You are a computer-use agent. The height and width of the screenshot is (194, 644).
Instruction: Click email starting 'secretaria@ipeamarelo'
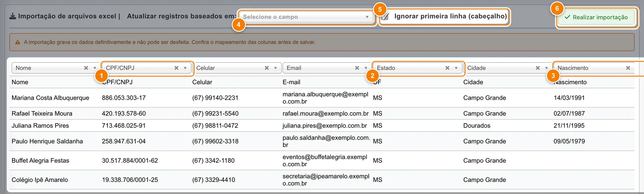pos(326,180)
